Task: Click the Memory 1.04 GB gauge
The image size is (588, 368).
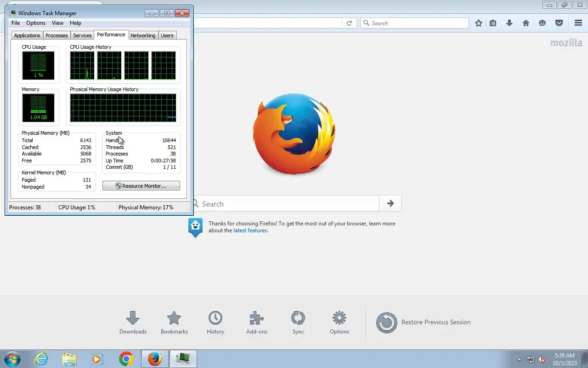Action: 38,108
